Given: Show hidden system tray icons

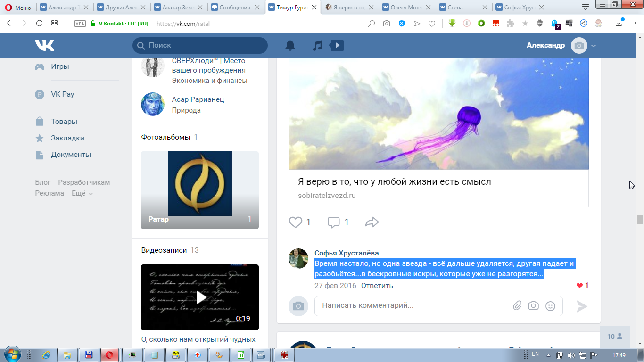Looking at the screenshot, I should [548, 354].
